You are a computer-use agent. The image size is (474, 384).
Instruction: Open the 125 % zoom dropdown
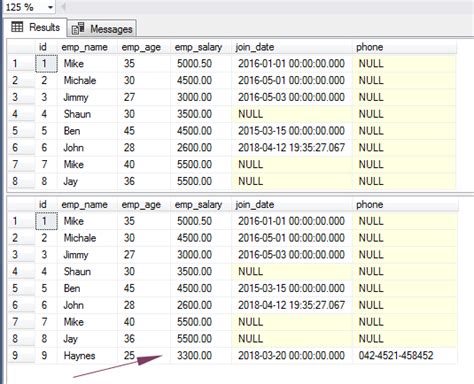(50, 7)
